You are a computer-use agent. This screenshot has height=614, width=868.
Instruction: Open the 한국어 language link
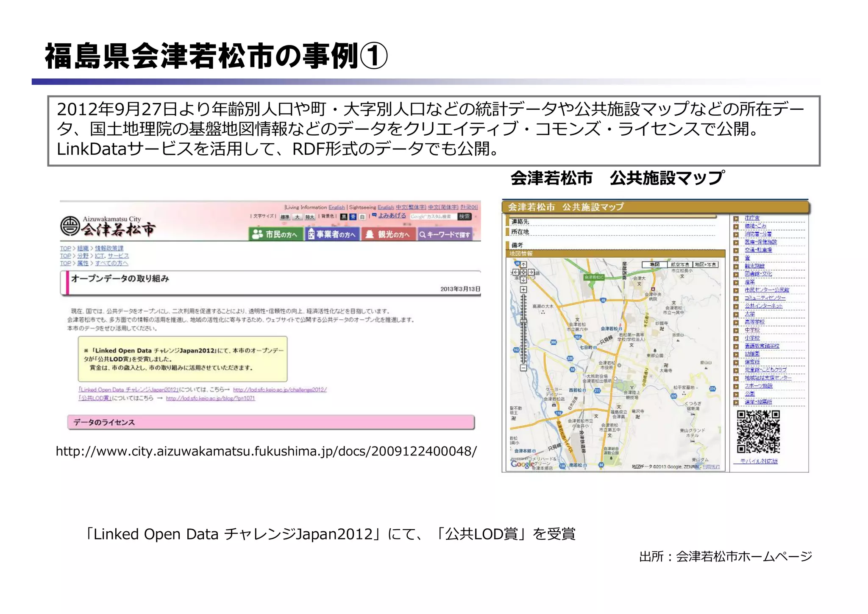click(469, 207)
